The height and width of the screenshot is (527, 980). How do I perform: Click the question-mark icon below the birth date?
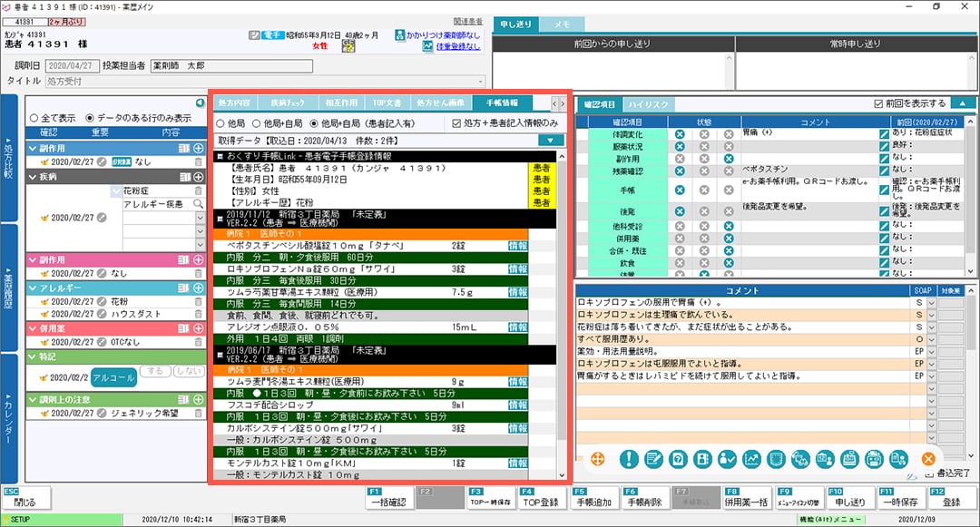(348, 45)
